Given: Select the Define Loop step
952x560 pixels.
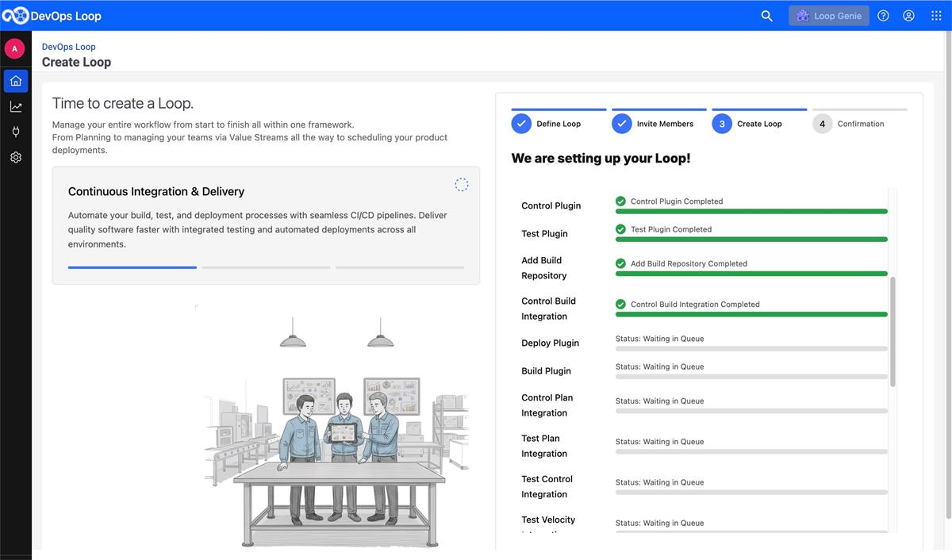Looking at the screenshot, I should pos(558,124).
